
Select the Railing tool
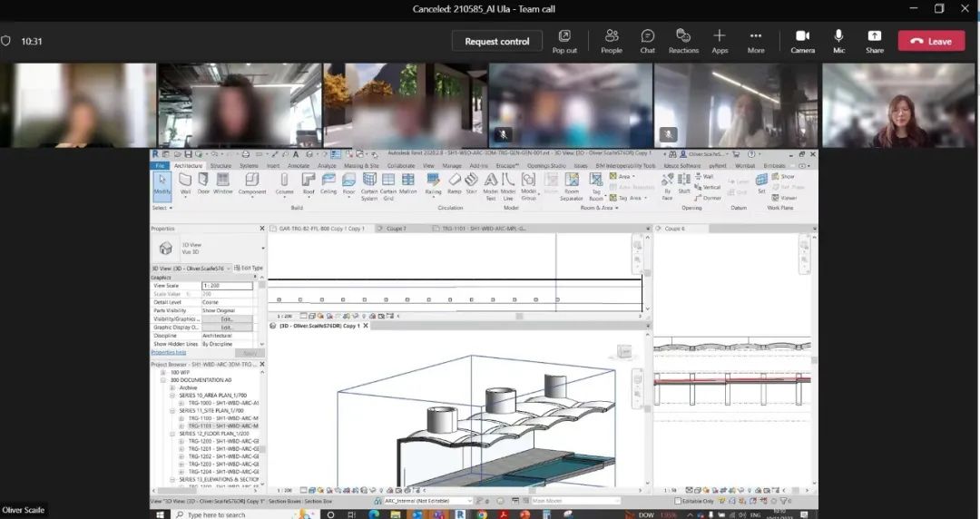433,184
